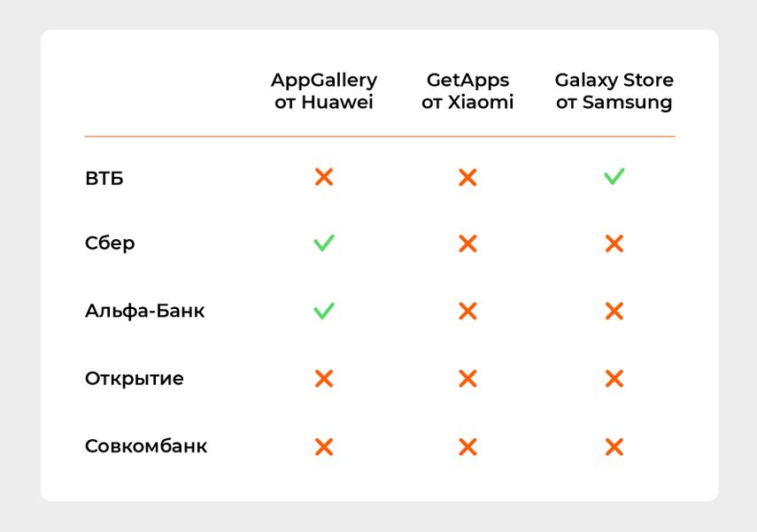This screenshot has height=532, width=757.
Task: Click the red cross for Открытие in AppGallery
Action: coord(324,379)
